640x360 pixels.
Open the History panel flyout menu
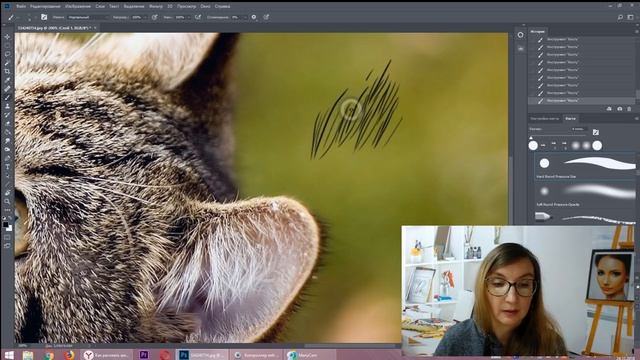tap(637, 31)
